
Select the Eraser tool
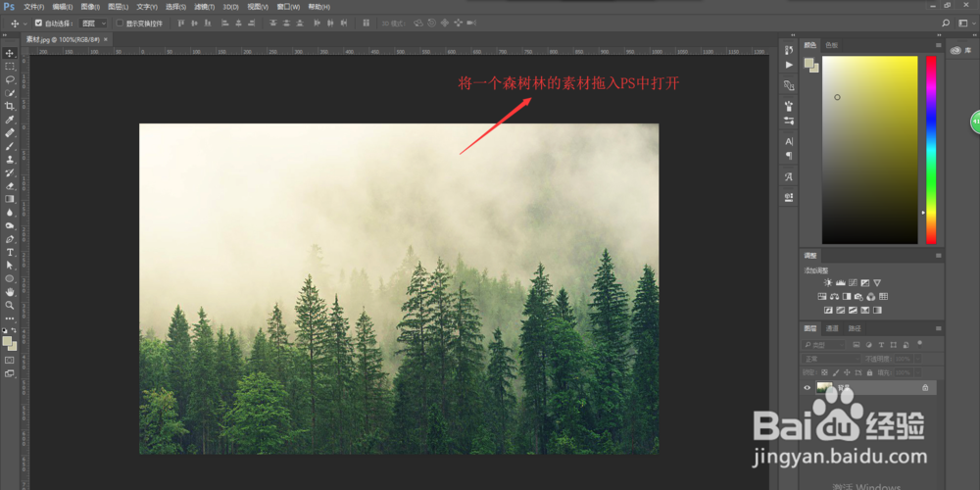pyautogui.click(x=10, y=185)
